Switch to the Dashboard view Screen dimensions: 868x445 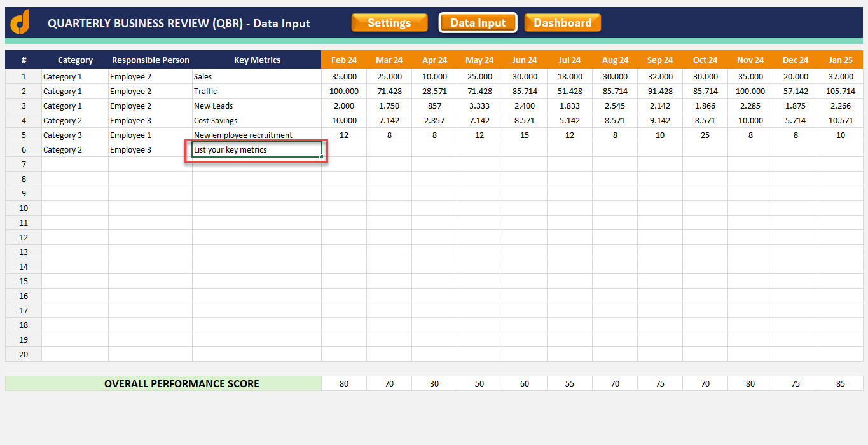[562, 22]
